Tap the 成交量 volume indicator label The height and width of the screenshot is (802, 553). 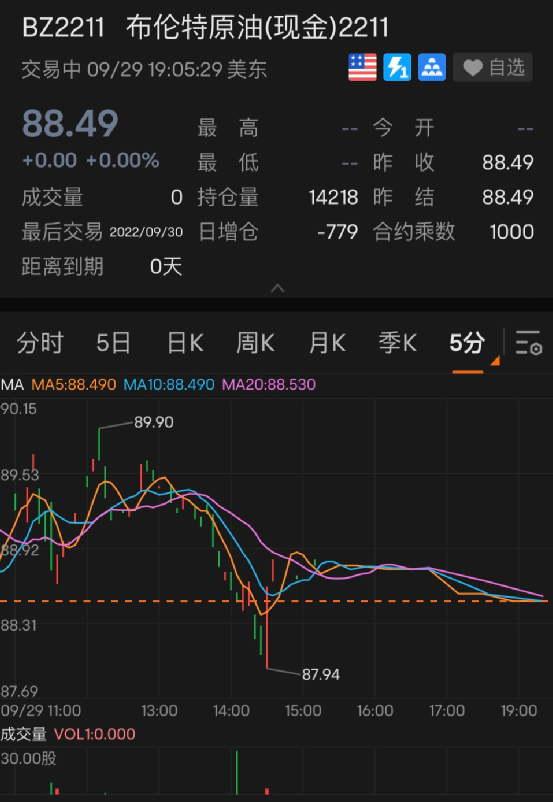(x=24, y=734)
